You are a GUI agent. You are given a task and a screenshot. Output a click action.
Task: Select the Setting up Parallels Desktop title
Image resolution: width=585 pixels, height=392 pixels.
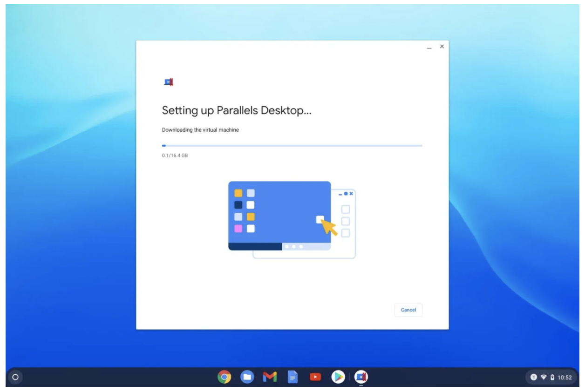click(237, 110)
